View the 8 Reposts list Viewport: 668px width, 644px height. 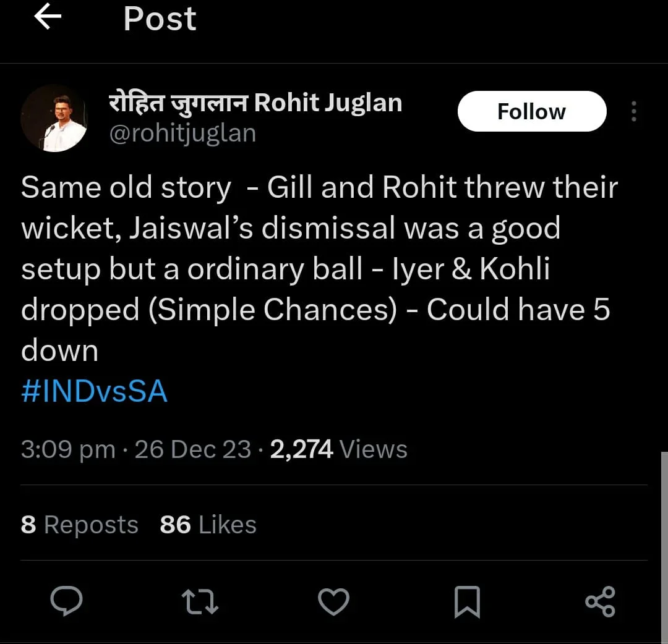(x=80, y=525)
